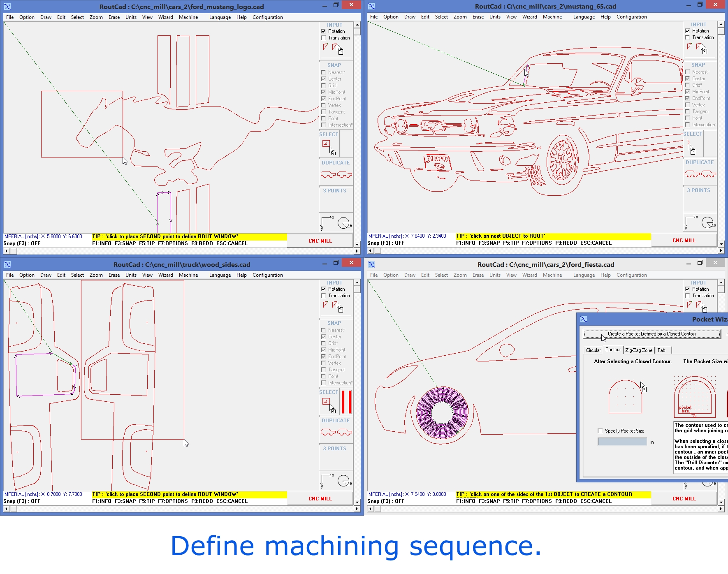Click the pocket size input field

[622, 442]
